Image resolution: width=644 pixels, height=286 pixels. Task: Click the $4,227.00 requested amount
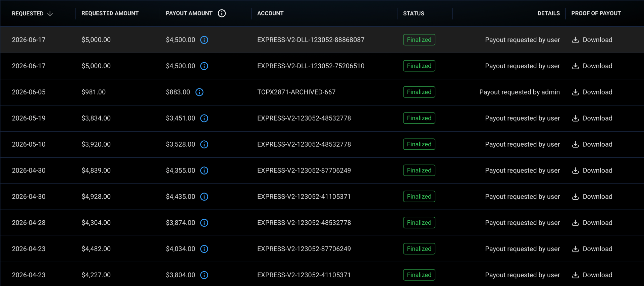(96, 275)
